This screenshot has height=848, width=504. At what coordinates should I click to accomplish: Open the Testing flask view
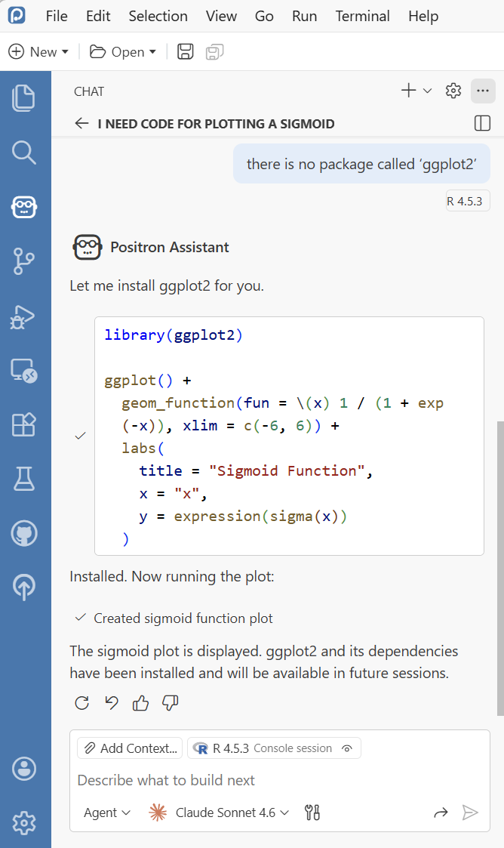[24, 479]
